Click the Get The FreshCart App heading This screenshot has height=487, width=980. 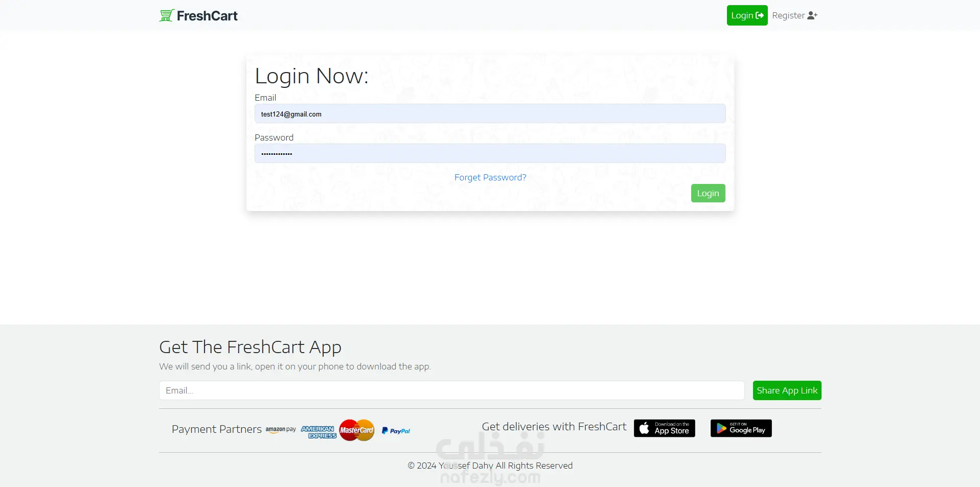pyautogui.click(x=250, y=347)
